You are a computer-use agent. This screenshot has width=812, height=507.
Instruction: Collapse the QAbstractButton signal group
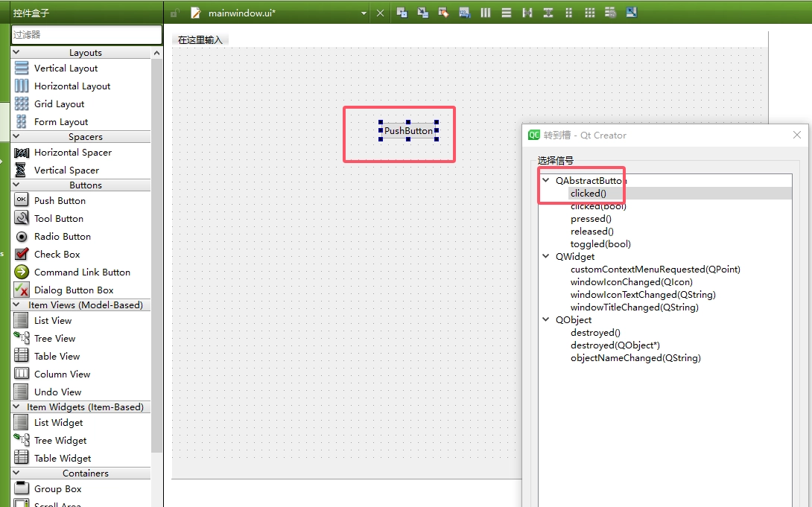click(x=546, y=180)
